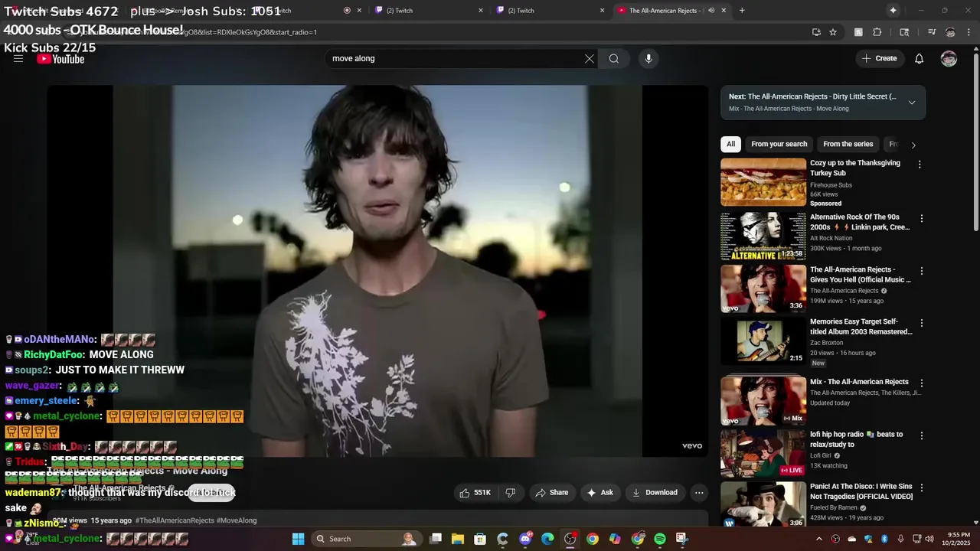
Task: Open the Gemini sparkle button in Chrome
Action: [x=893, y=11]
